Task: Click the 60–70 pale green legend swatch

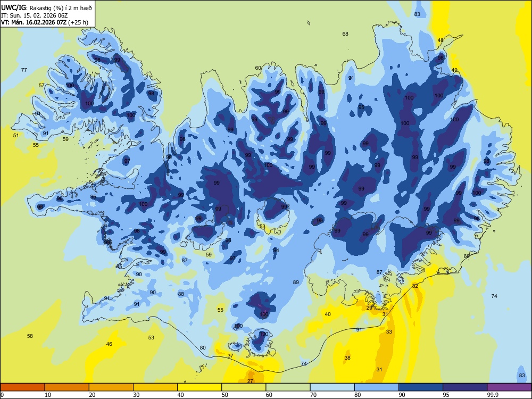Action: [x=288, y=387]
